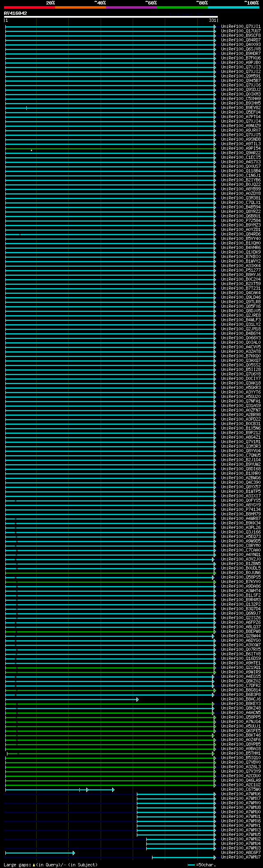
Task: Click the UniRef100_Q8DI68 hit label
Action: click(x=241, y=469)
